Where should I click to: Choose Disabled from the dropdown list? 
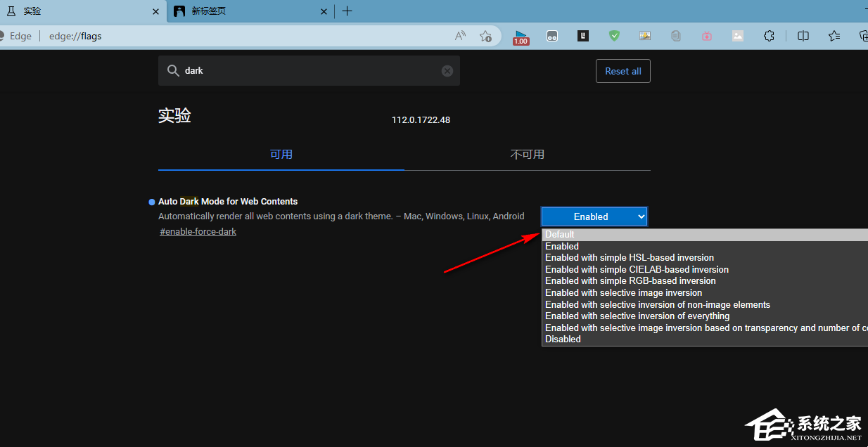click(x=563, y=339)
